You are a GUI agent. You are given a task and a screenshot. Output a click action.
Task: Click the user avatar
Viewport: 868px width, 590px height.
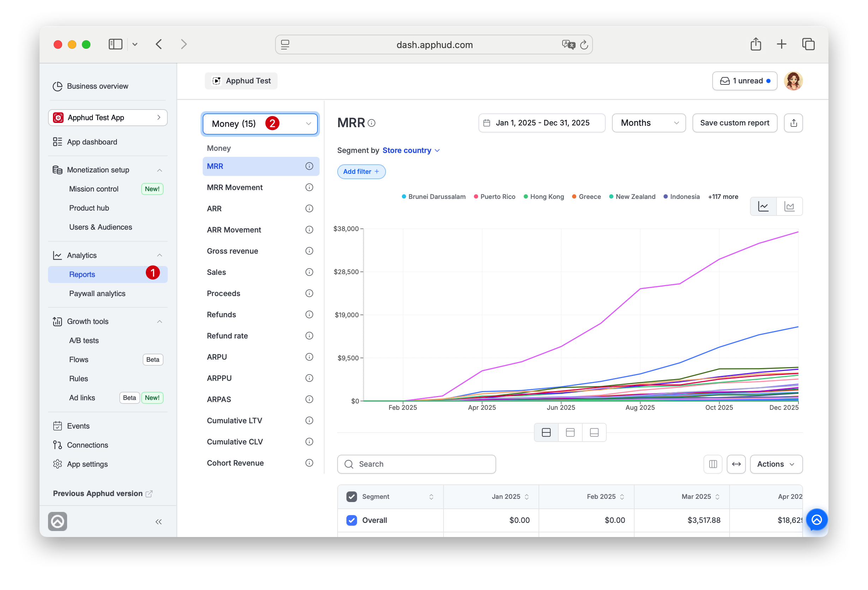tap(793, 81)
